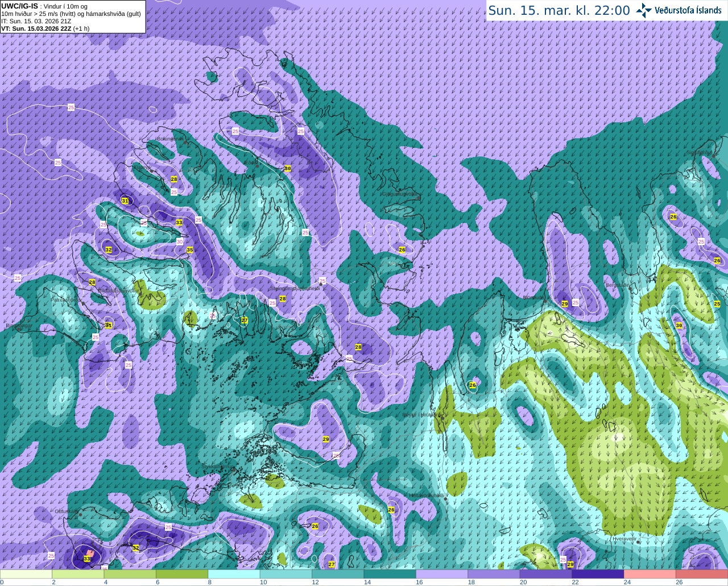Click the Blönduós station label
Screen dimensions: 728x586
pos(533,297)
